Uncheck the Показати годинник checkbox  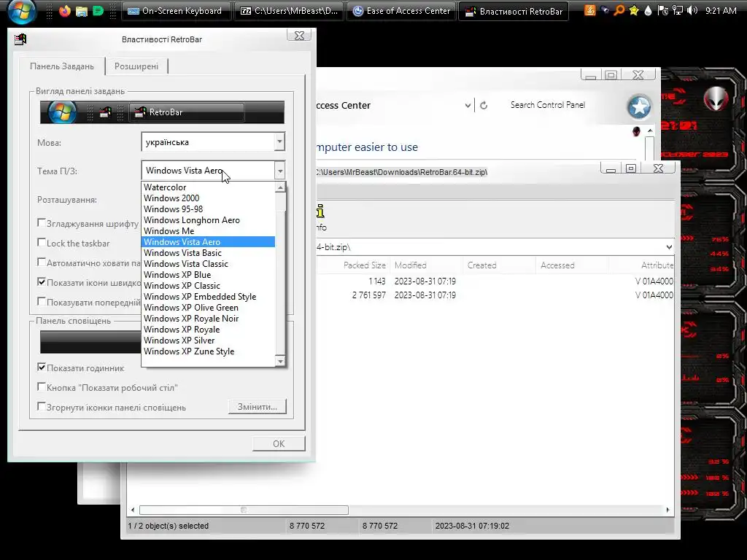pos(42,367)
